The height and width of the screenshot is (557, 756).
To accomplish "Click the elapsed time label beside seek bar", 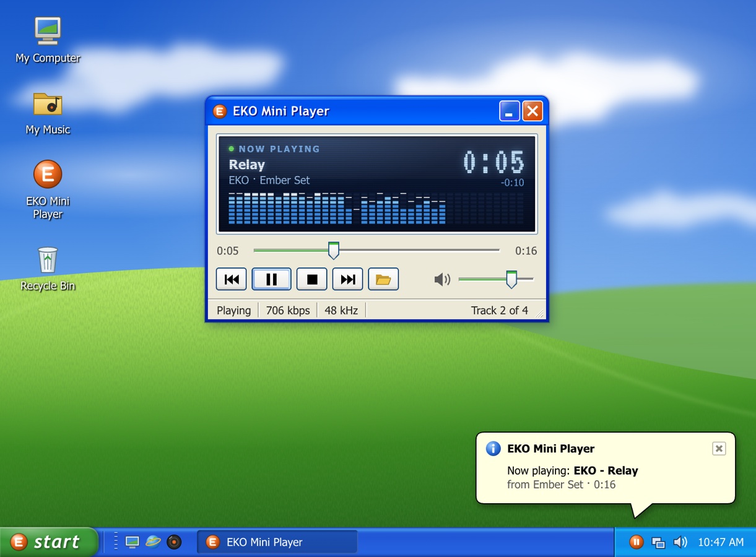I will (228, 251).
